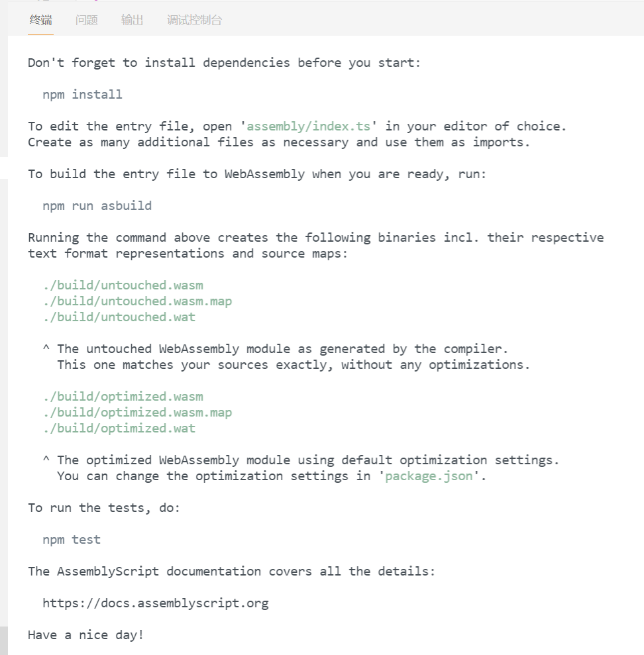Visit the docs.assemblyscript.org URL
This screenshot has height=655, width=644.
pyautogui.click(x=156, y=603)
